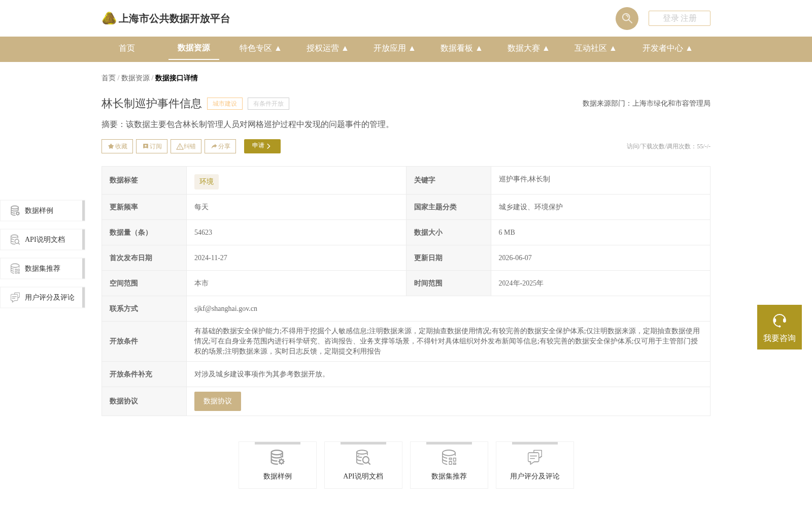Expand the 开放应用 menu

click(394, 48)
